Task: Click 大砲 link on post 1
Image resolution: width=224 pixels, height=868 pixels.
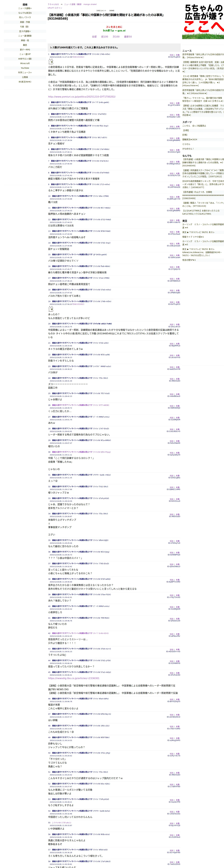Action: pos(177,55)
